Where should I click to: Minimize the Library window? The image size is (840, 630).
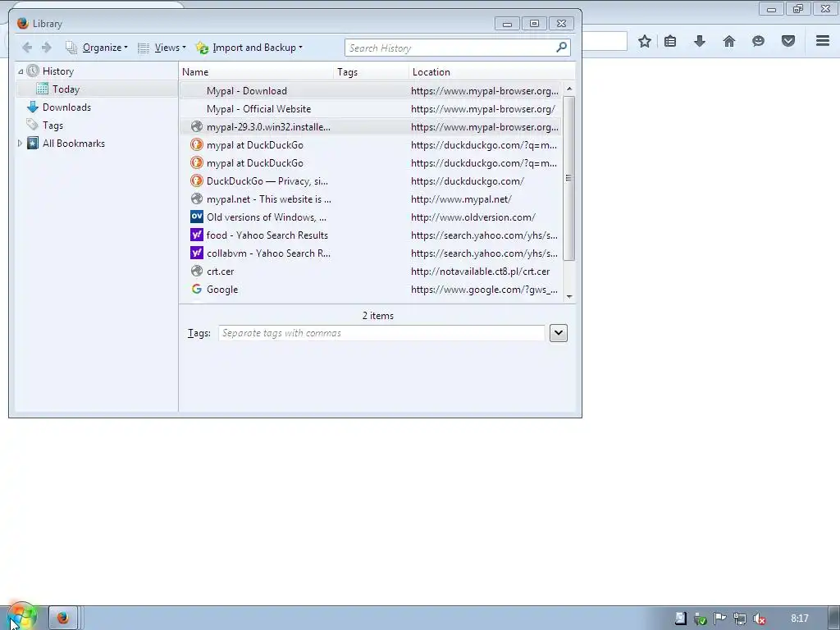coord(507,24)
